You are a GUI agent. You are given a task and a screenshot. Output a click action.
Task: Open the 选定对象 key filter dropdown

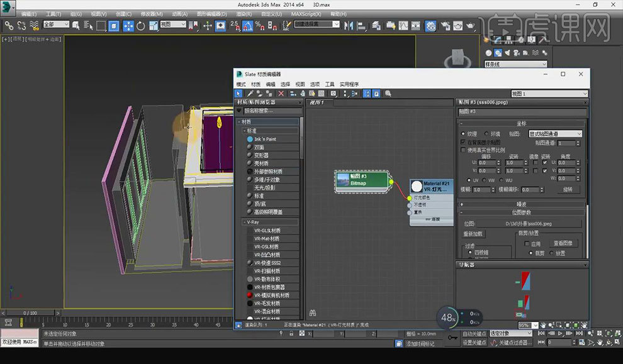click(x=511, y=333)
